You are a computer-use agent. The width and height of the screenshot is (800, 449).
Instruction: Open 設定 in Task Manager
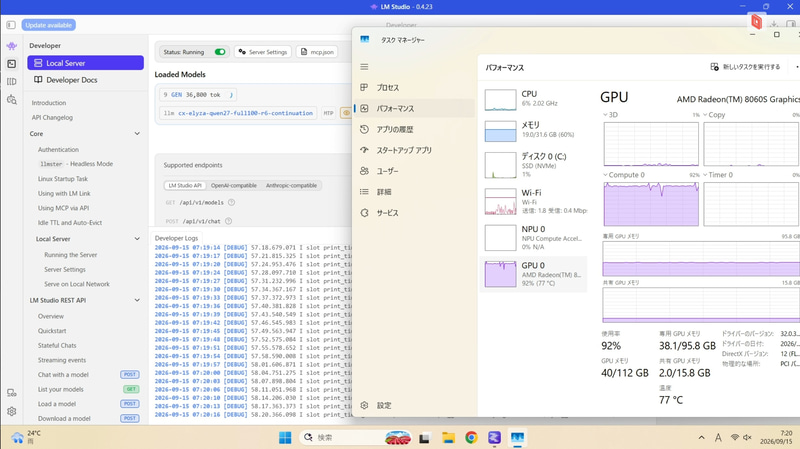point(414,405)
